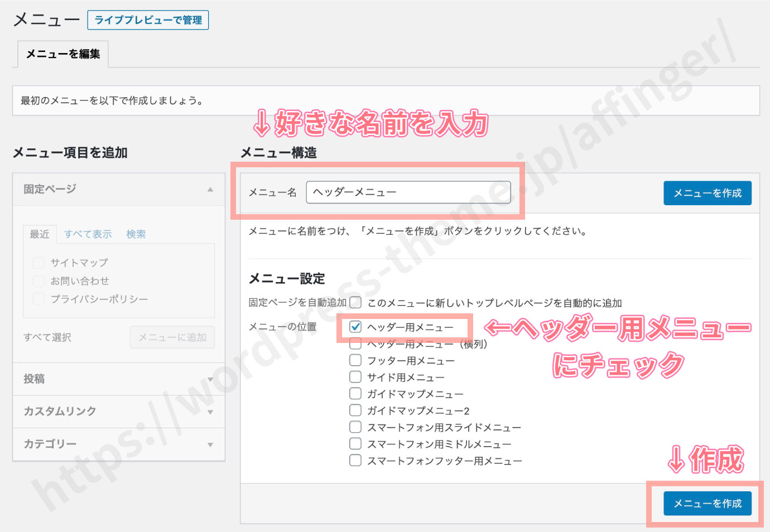Check the スマートフォン用ミドルメニュー checkbox

point(355,444)
